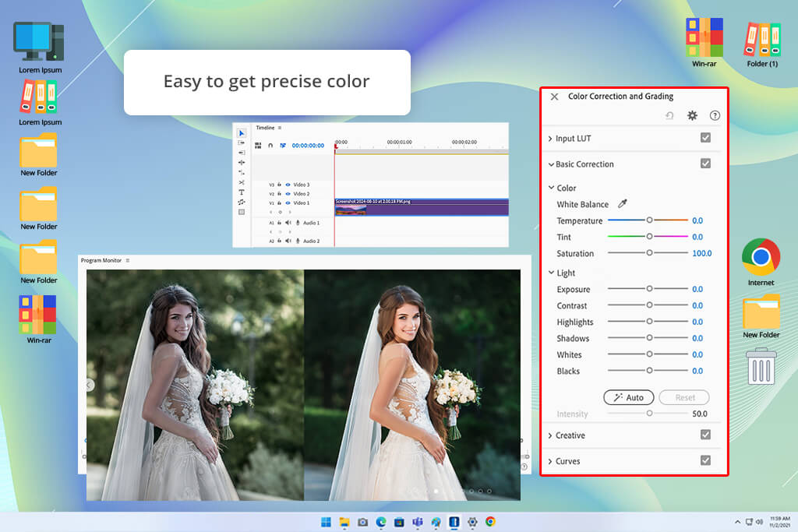Toggle the Creative section checkbox
The image size is (798, 532).
pos(705,435)
